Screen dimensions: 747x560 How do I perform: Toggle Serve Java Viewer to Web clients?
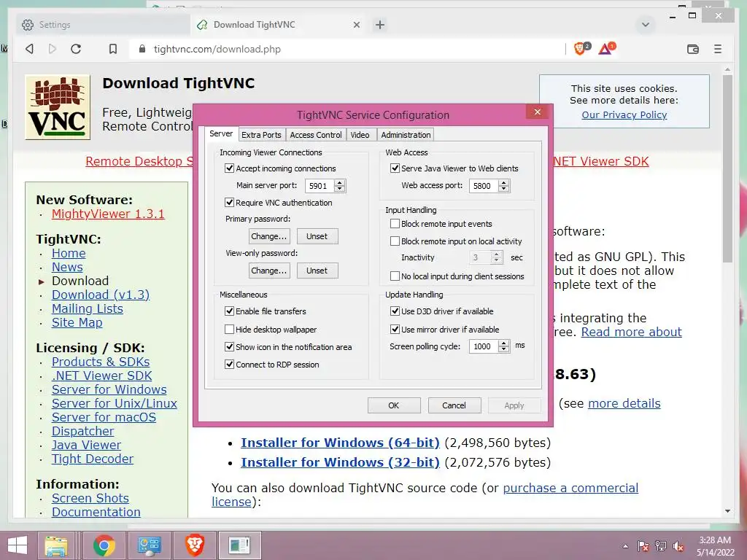395,168
